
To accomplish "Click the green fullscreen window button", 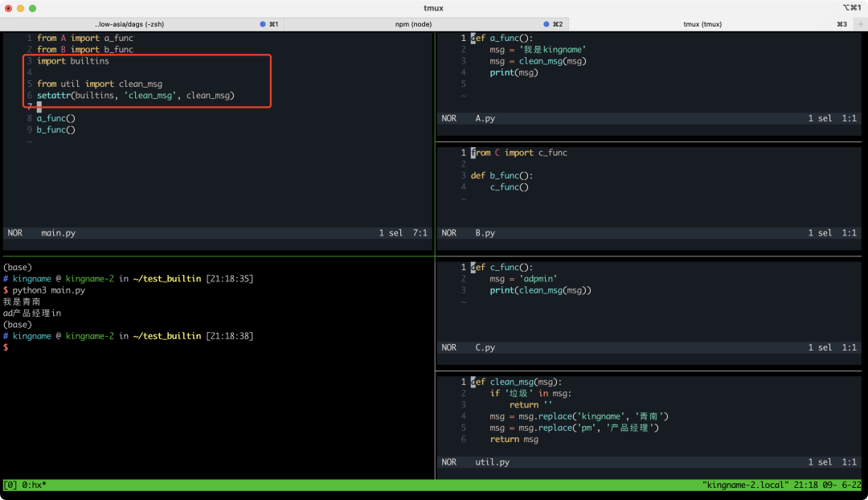I will [x=32, y=8].
